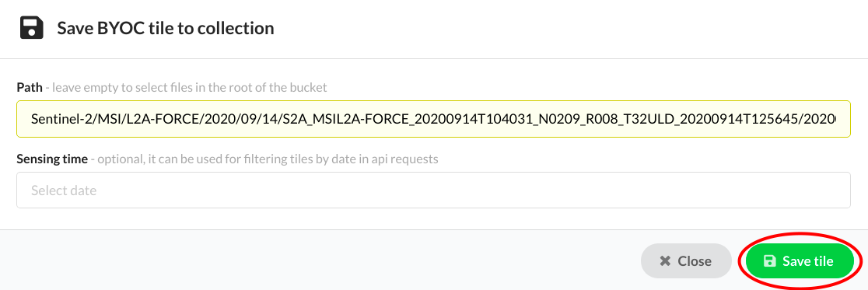
Task: Focus the Path input field
Action: click(433, 119)
